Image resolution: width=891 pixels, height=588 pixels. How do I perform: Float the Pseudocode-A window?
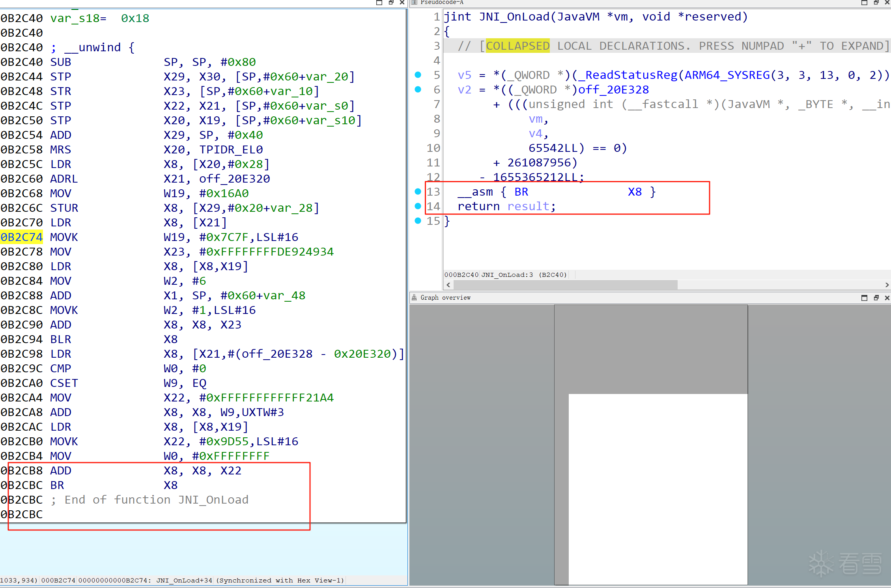point(876,2)
